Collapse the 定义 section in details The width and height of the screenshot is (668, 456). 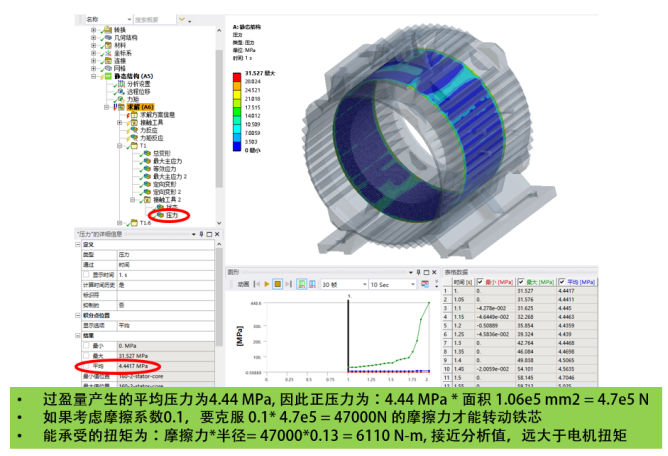(78, 245)
